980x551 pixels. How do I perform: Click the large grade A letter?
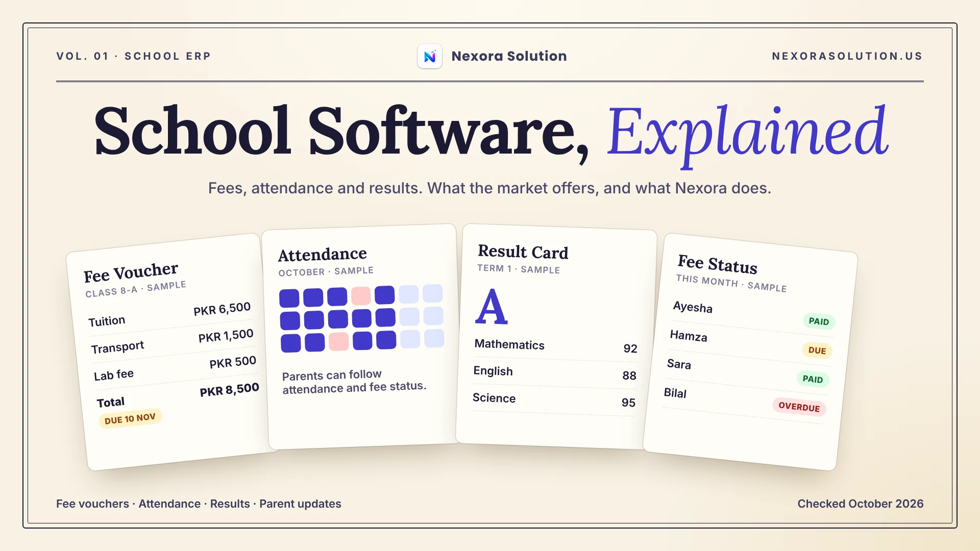click(492, 307)
